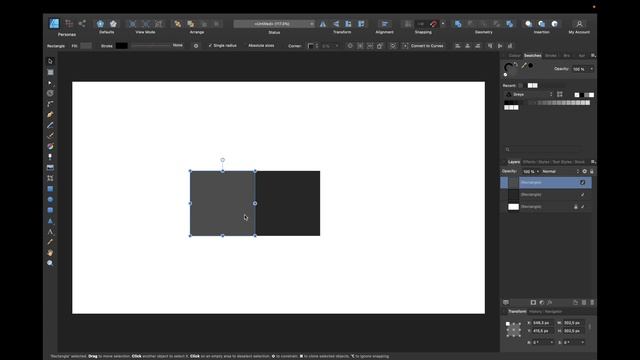Open Normal blend mode dropdown

click(x=560, y=171)
